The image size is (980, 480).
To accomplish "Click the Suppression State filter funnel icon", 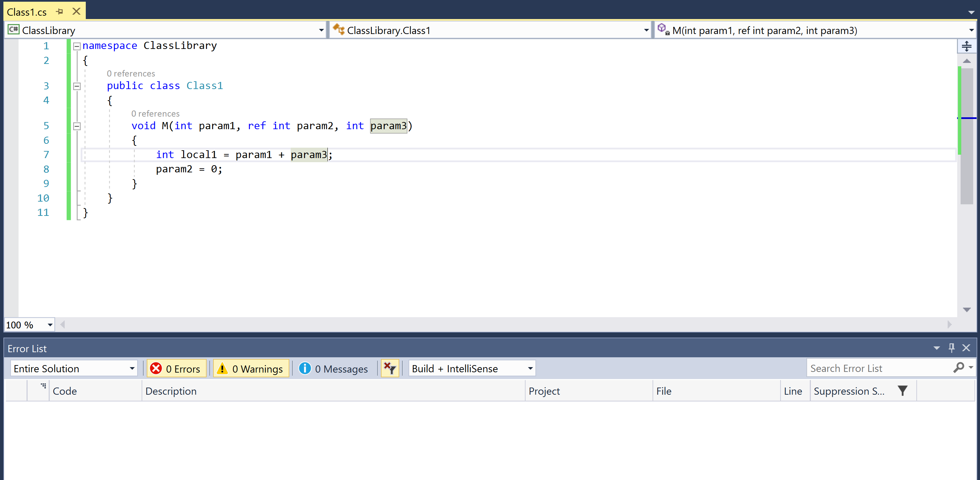I will point(902,391).
